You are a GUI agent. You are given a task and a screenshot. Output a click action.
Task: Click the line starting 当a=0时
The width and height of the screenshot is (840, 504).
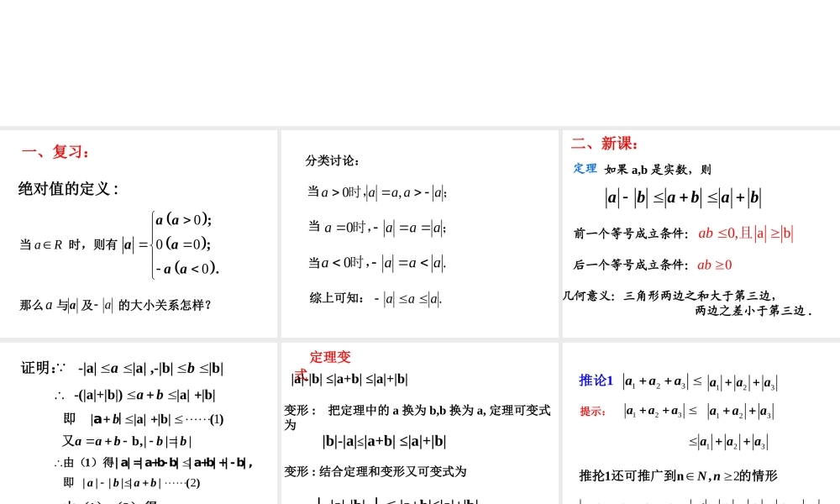(377, 228)
